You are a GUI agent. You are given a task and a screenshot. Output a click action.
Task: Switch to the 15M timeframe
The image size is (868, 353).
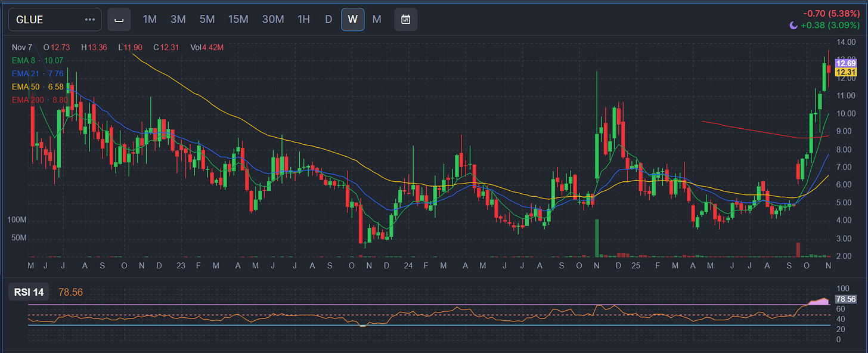tap(238, 20)
